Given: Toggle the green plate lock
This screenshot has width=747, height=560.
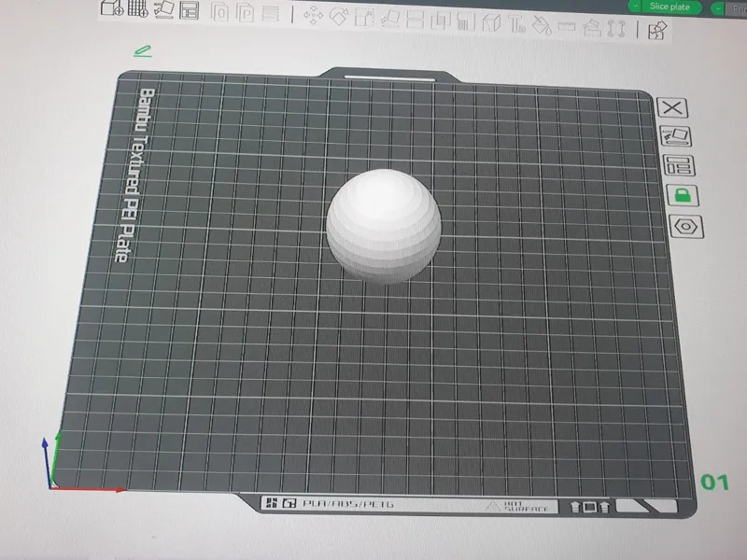Looking at the screenshot, I should point(683,195).
